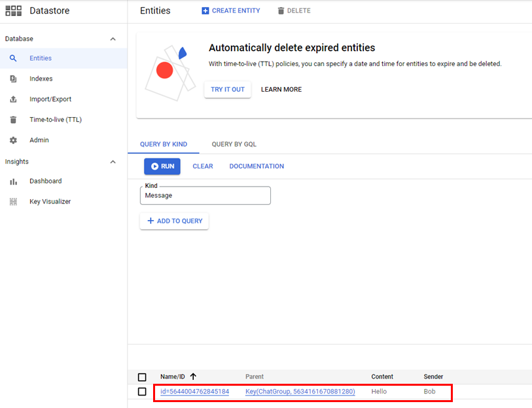Switch to Query by GQL tab
The image size is (532, 408).
(234, 144)
